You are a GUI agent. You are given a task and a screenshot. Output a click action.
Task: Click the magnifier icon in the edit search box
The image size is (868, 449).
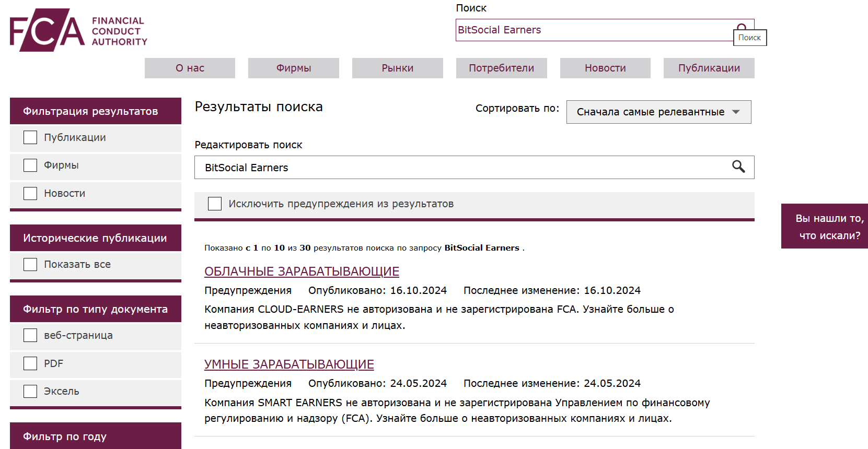(738, 167)
